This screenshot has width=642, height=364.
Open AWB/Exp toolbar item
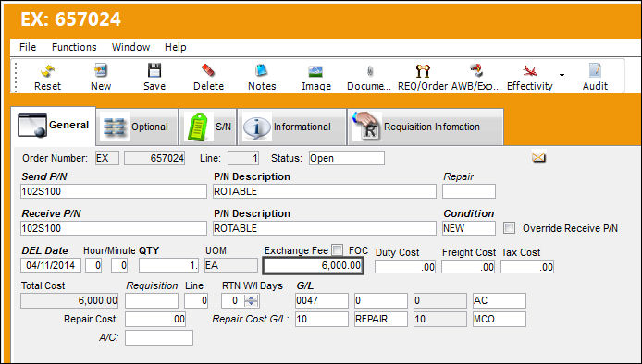click(x=476, y=78)
